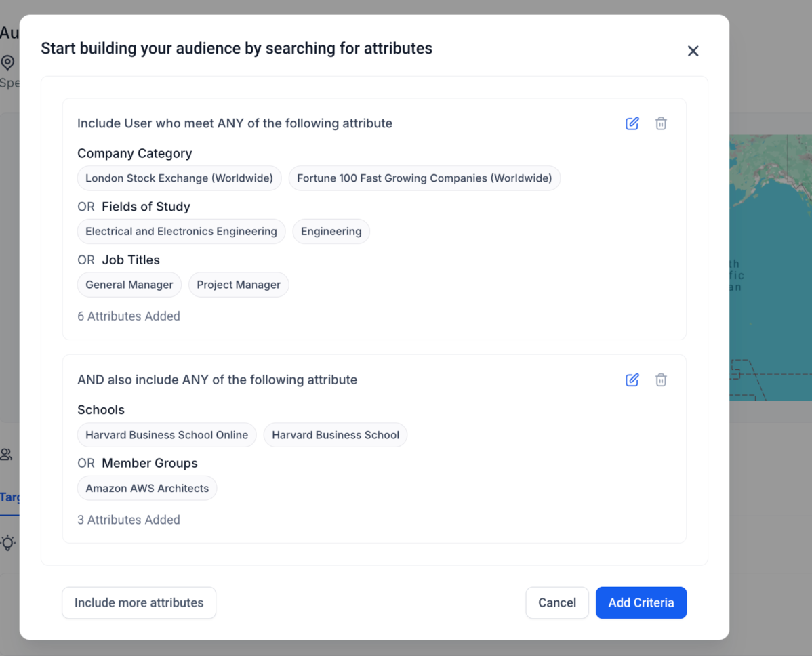The image size is (812, 656).
Task: Close the audience attributes dialog
Action: tap(693, 51)
